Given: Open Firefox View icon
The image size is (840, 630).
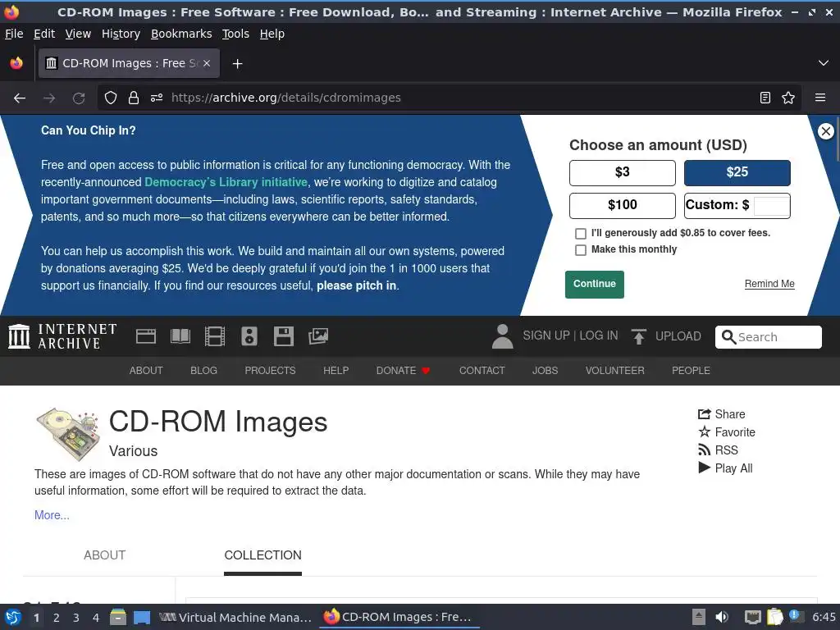Looking at the screenshot, I should pos(16,63).
